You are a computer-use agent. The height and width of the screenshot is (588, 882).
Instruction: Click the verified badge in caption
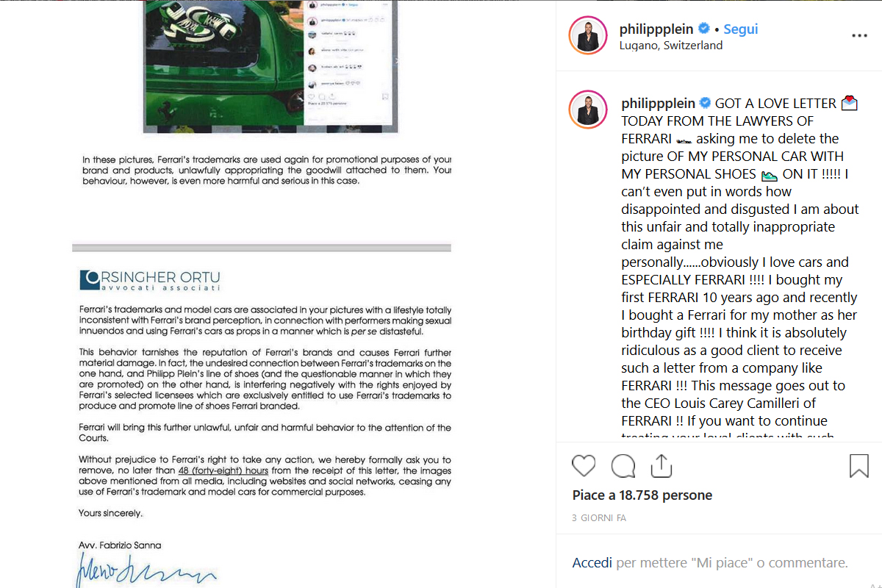tap(704, 103)
